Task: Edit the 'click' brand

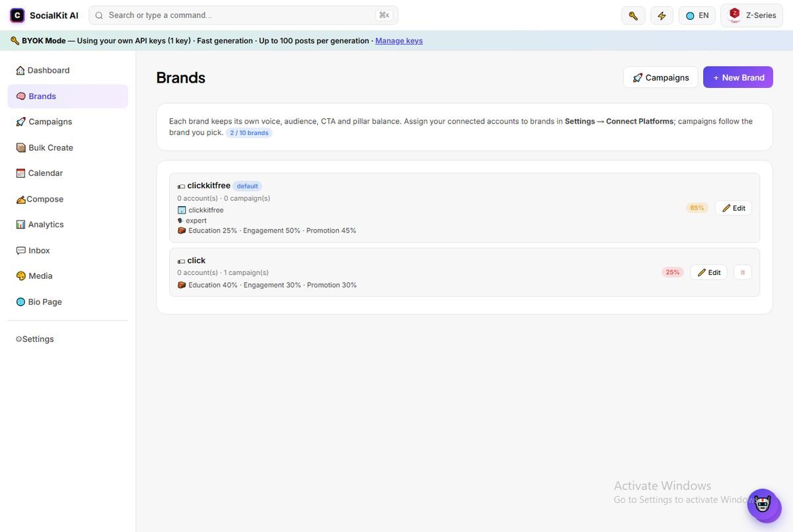Action: (x=709, y=272)
